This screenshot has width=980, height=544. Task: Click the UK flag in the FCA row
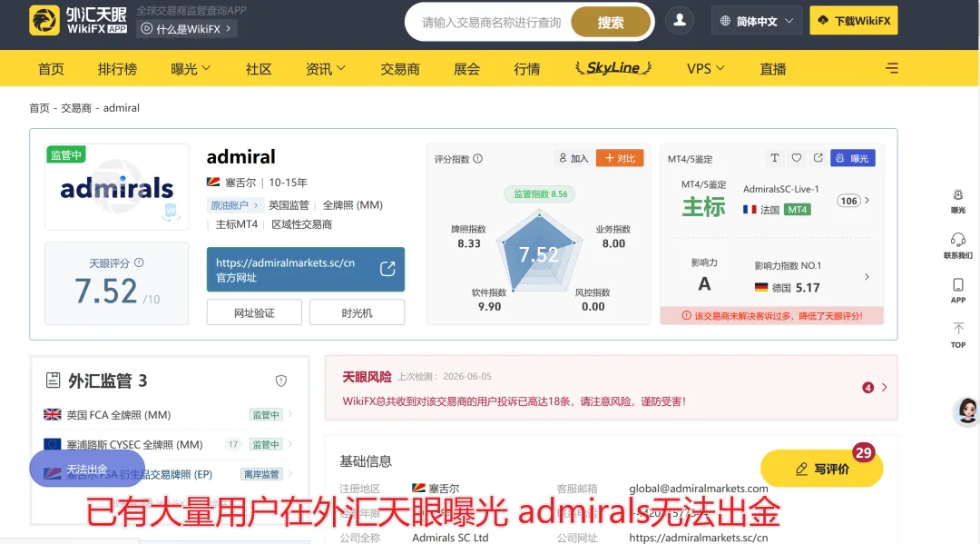(53, 414)
